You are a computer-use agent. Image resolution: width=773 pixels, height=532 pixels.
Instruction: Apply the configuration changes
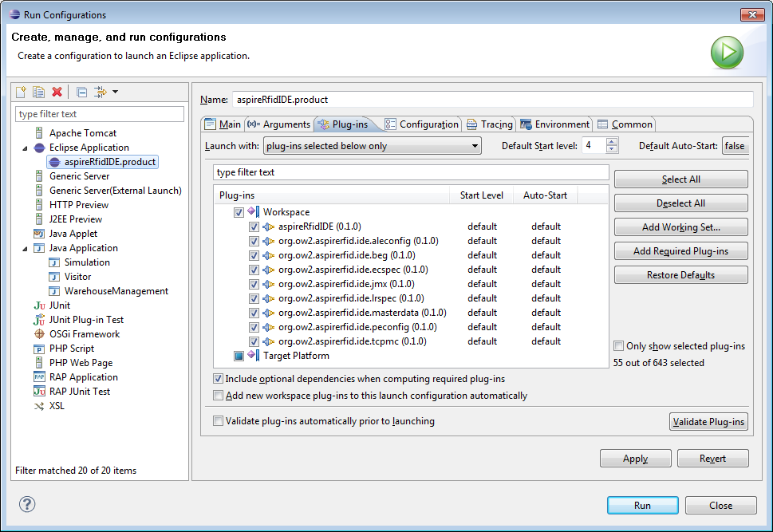[x=636, y=459]
